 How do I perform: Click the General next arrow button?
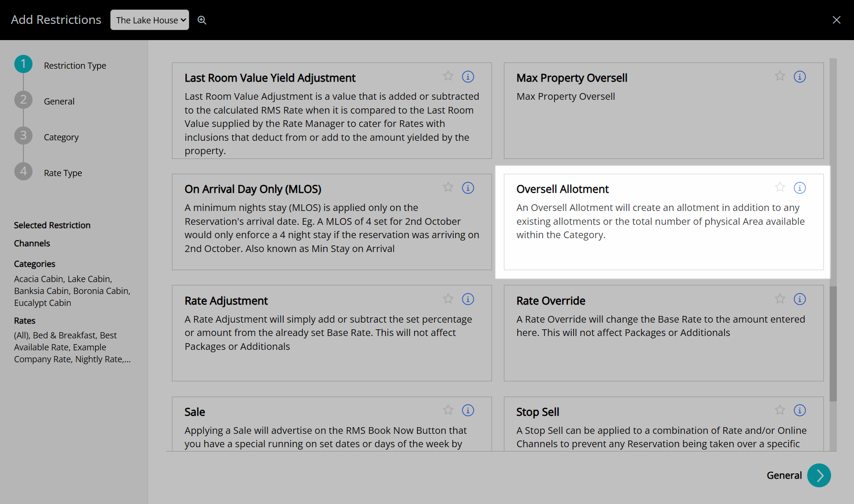coord(819,475)
